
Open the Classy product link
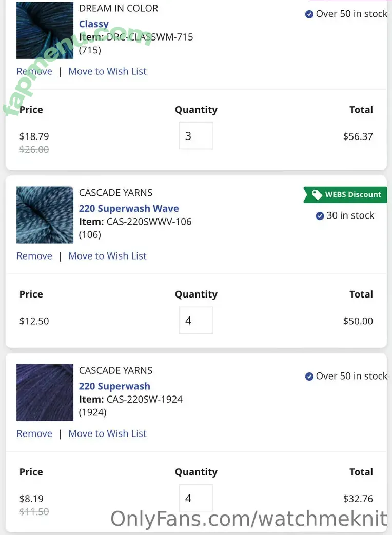tap(94, 24)
